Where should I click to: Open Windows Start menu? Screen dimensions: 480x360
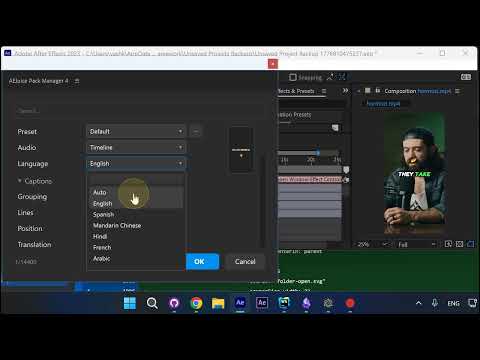pos(130,303)
